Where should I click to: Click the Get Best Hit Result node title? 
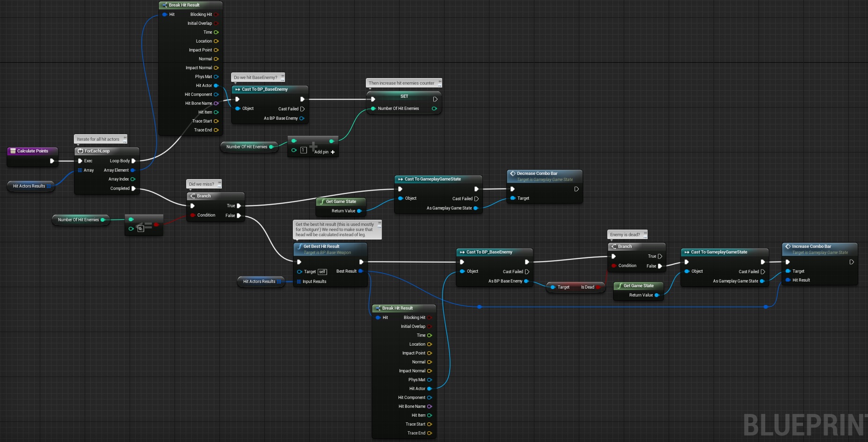point(321,246)
